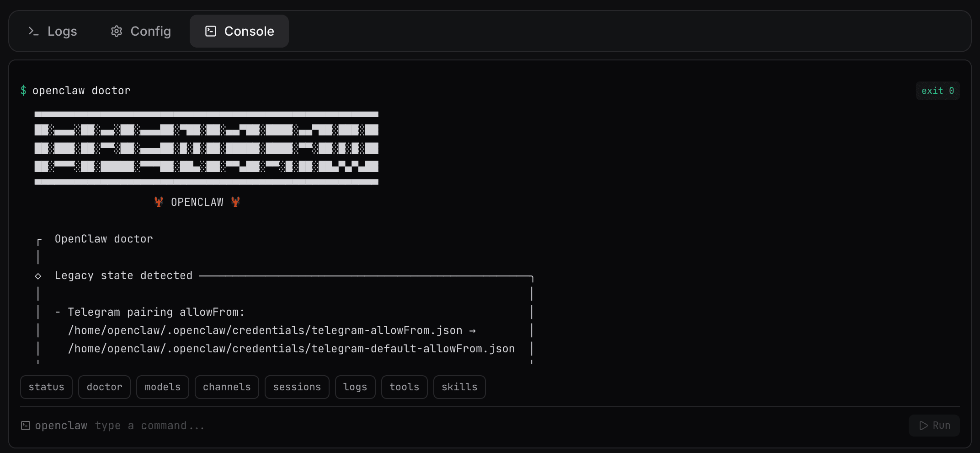This screenshot has width=980, height=453.
Task: Click the left lobster emoji beside OPENCLAW
Action: (159, 202)
